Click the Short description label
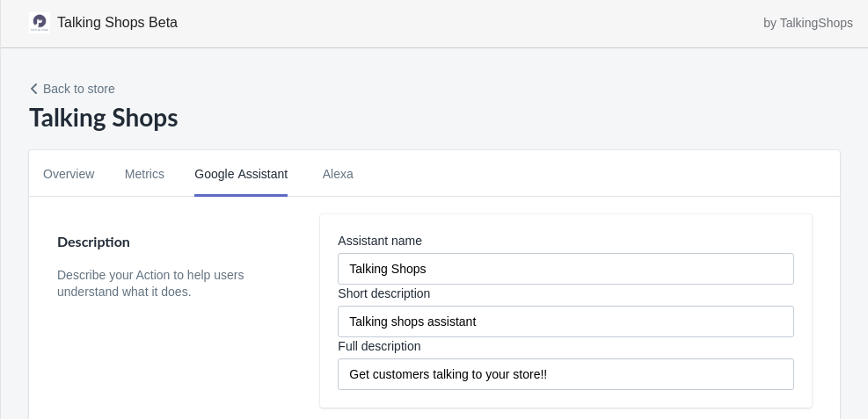Image resolution: width=868 pixels, height=419 pixels. (384, 293)
